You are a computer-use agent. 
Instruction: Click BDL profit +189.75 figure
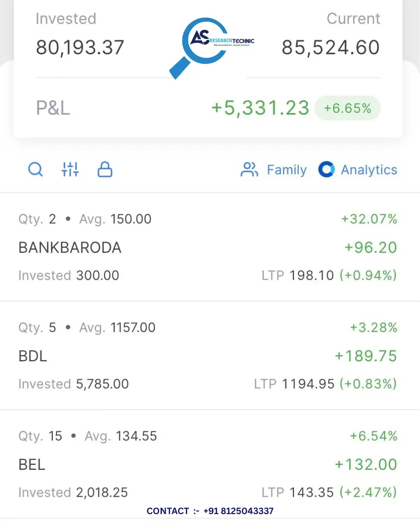366,356
